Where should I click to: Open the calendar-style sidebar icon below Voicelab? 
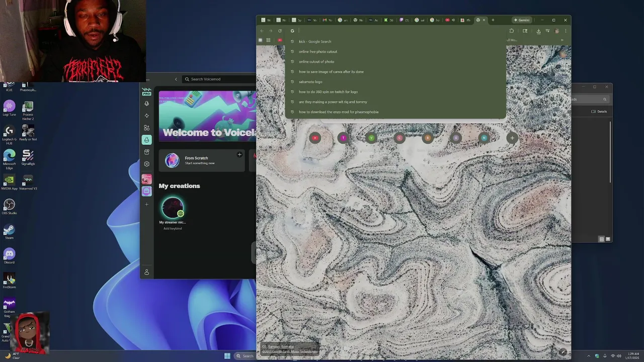[146, 152]
